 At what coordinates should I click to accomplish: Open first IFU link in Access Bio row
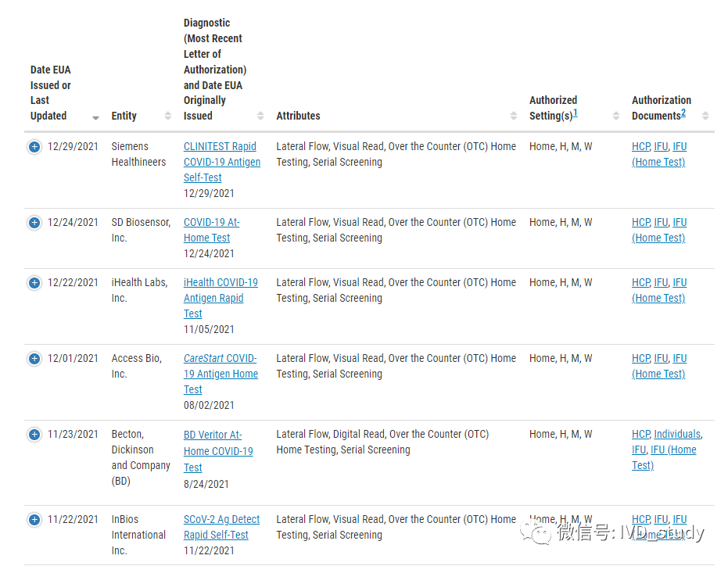(x=661, y=359)
